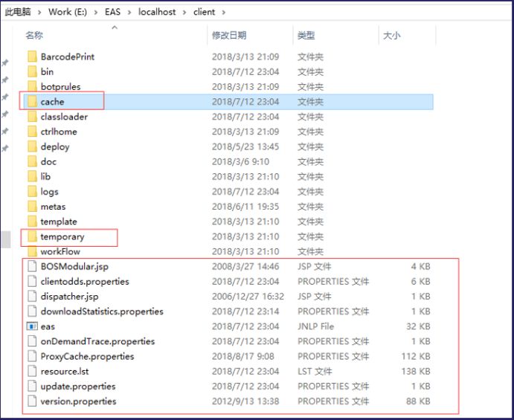The height and width of the screenshot is (420, 514).
Task: Navigate to 此电脑 in address bar
Action: 18,12
